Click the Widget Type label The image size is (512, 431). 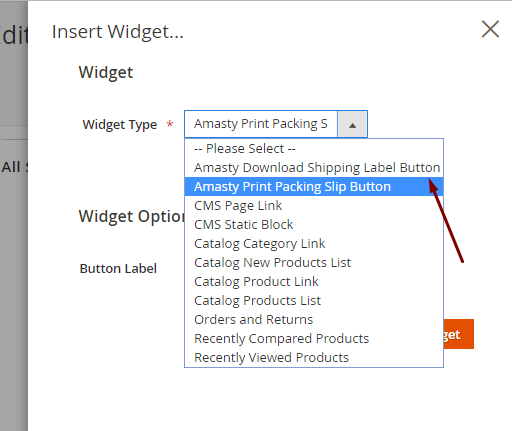(120, 125)
